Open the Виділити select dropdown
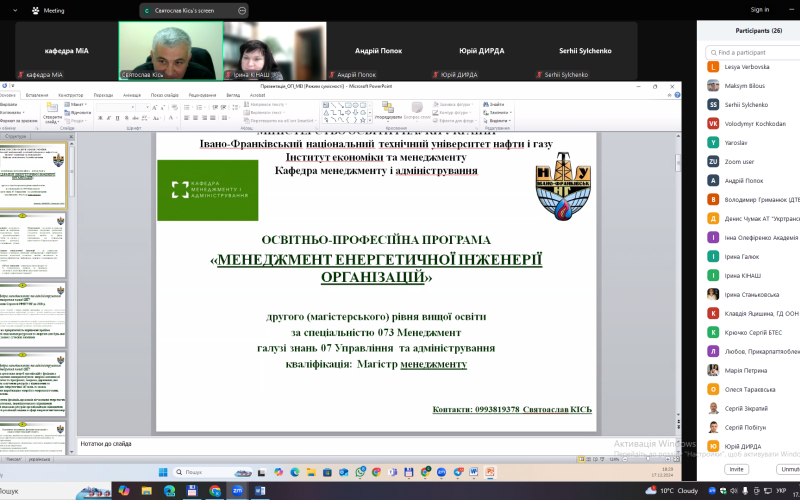 pyautogui.click(x=497, y=120)
